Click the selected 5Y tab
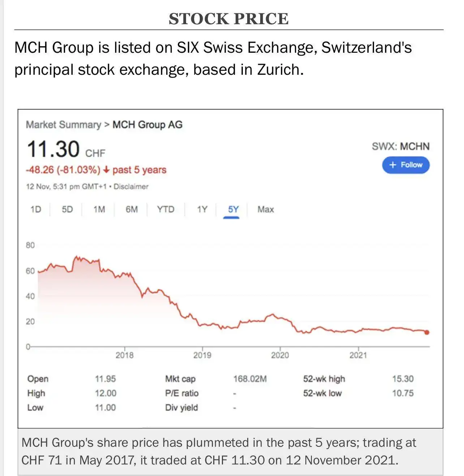Image resolution: width=464 pixels, height=476 pixels. point(233,209)
